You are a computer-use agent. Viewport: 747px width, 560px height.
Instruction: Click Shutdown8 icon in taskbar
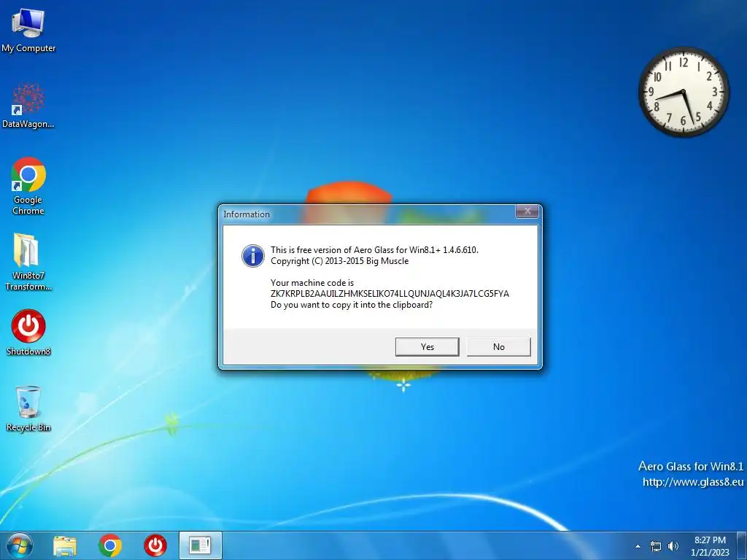[155, 545]
